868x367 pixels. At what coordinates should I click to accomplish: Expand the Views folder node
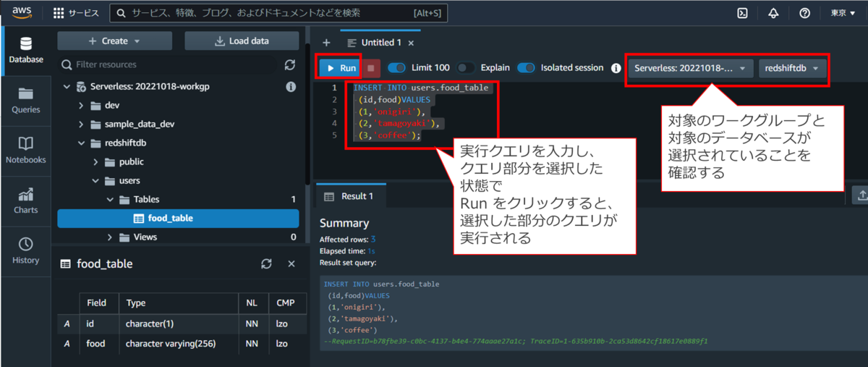109,237
